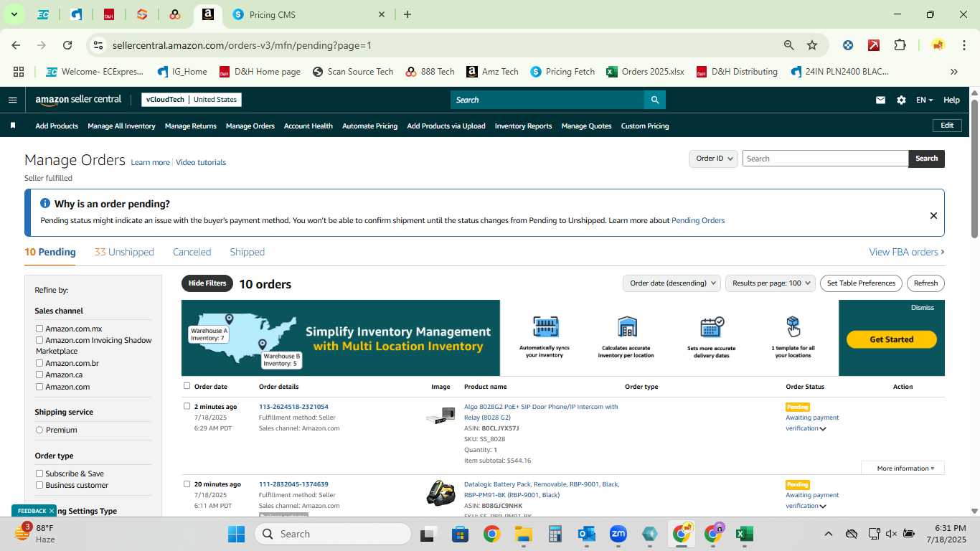This screenshot has width=980, height=551.
Task: Bookmark this page with the star icon
Action: click(812, 45)
